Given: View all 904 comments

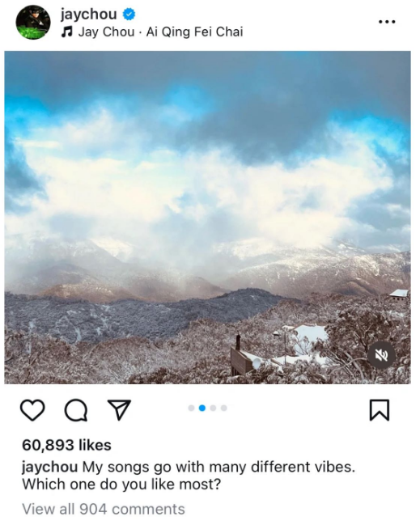Looking at the screenshot, I should click(x=104, y=510).
